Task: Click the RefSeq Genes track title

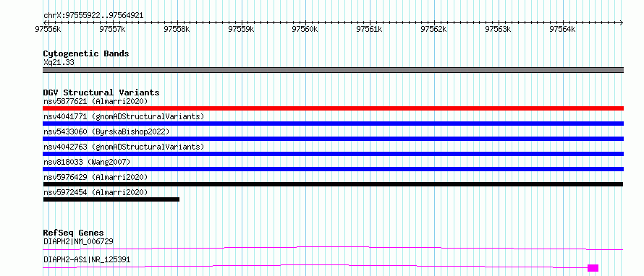Action: (73, 233)
